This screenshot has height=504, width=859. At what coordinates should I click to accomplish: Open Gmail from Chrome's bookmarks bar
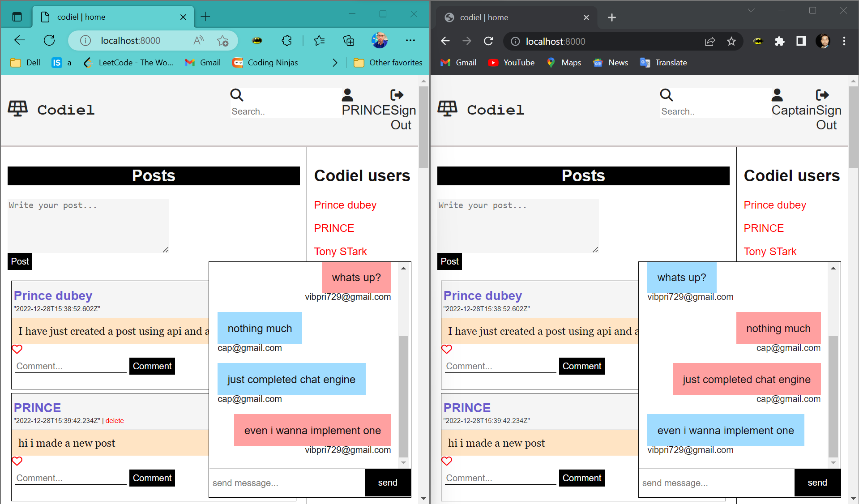pyautogui.click(x=458, y=63)
